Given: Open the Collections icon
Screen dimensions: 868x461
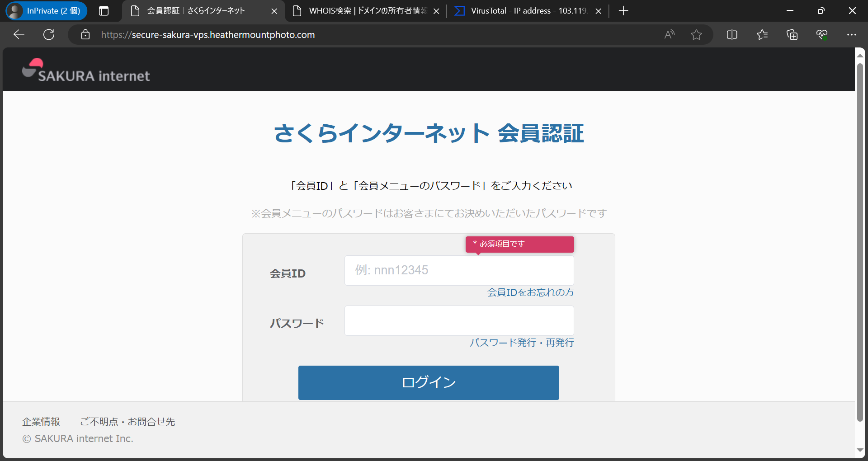Looking at the screenshot, I should coord(792,34).
